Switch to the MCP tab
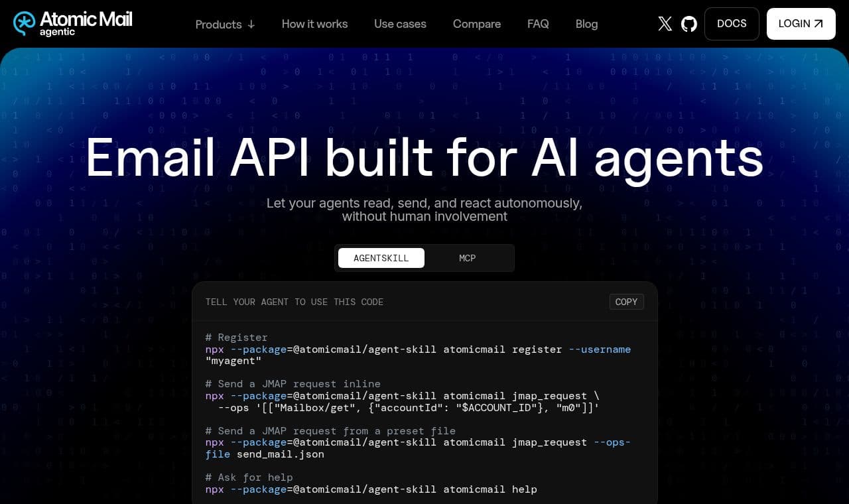The height and width of the screenshot is (504, 849). 468,258
